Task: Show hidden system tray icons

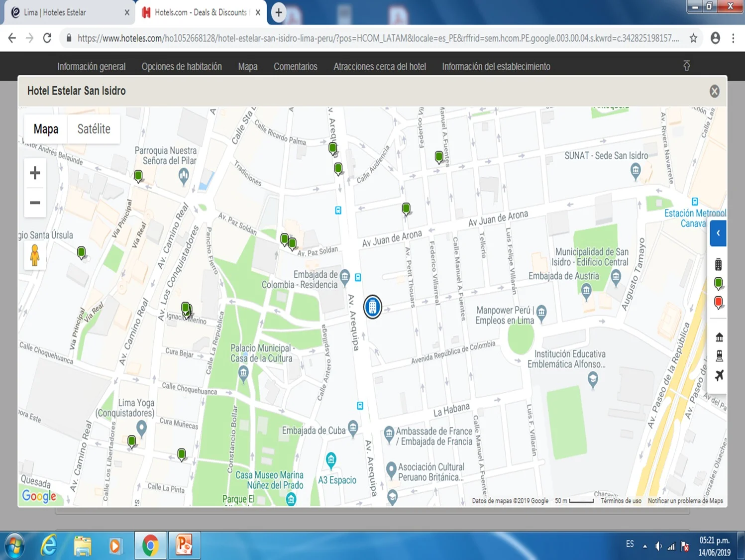Action: point(645,546)
